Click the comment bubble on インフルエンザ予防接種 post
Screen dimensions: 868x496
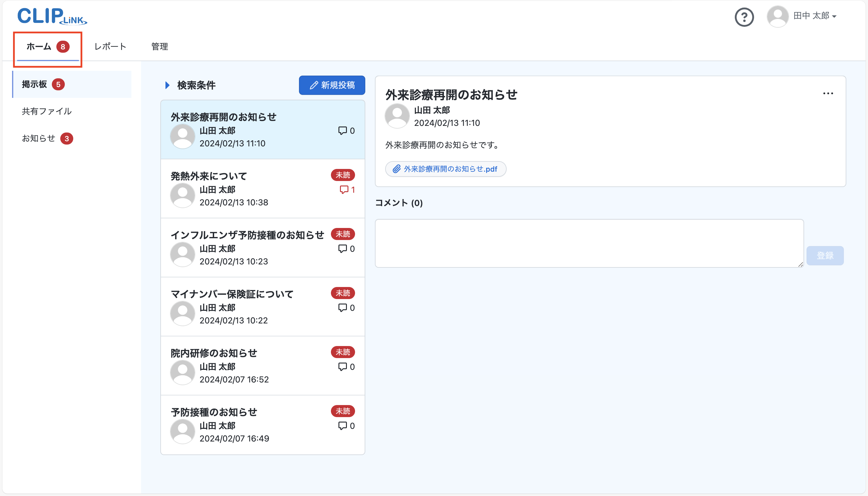click(x=342, y=249)
